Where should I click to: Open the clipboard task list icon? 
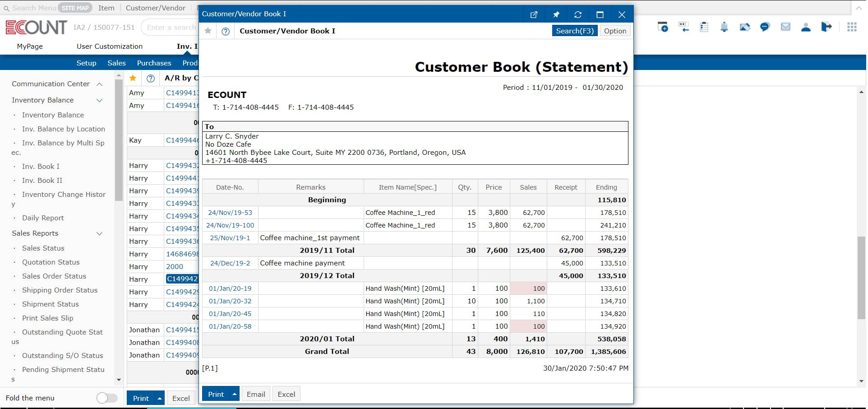coord(704,27)
